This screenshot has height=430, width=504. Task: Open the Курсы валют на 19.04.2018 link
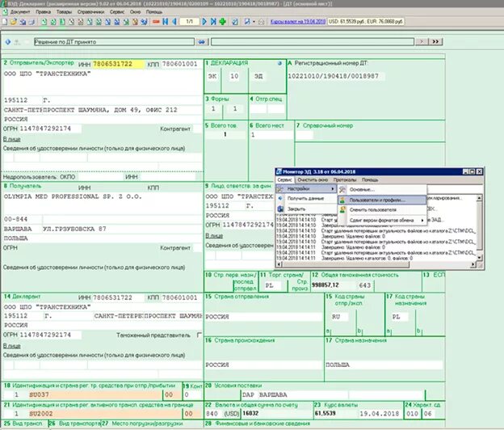click(298, 22)
